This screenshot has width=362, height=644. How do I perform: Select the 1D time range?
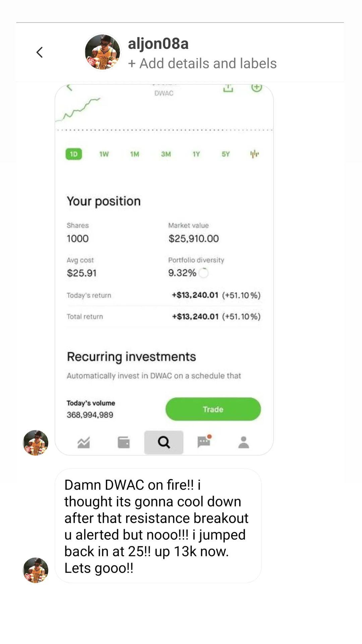coord(74,154)
